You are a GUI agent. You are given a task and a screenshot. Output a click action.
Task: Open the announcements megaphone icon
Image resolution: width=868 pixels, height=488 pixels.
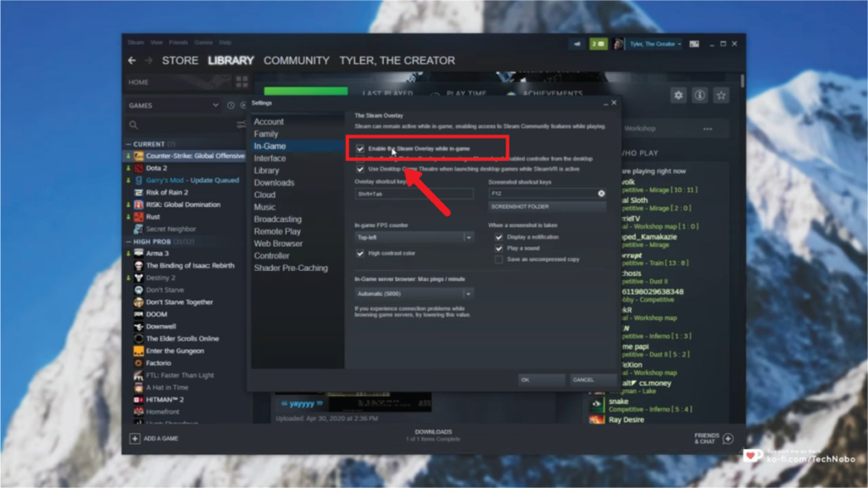[x=576, y=44]
